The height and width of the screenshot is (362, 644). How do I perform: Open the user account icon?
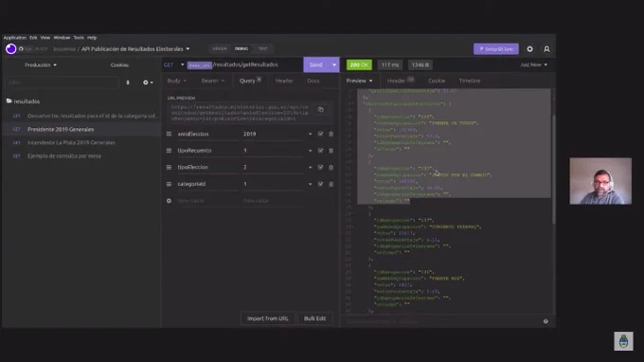(x=546, y=49)
